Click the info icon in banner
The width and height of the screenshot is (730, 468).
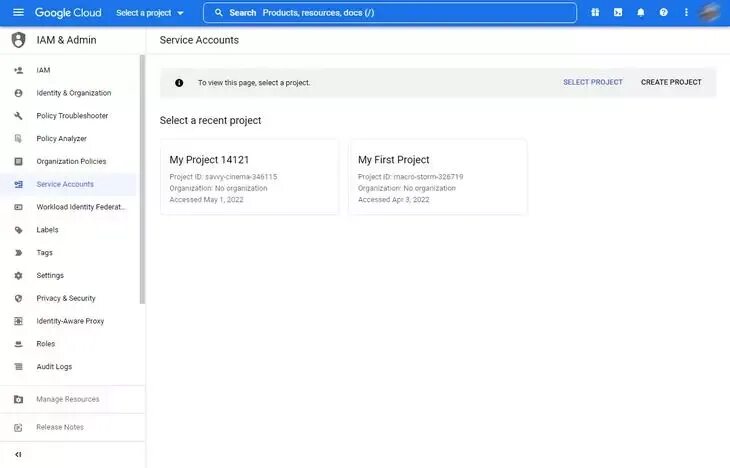click(x=179, y=83)
